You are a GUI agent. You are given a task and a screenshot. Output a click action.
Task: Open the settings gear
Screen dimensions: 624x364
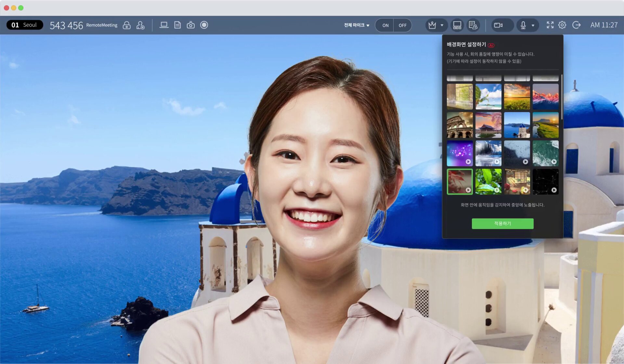562,25
